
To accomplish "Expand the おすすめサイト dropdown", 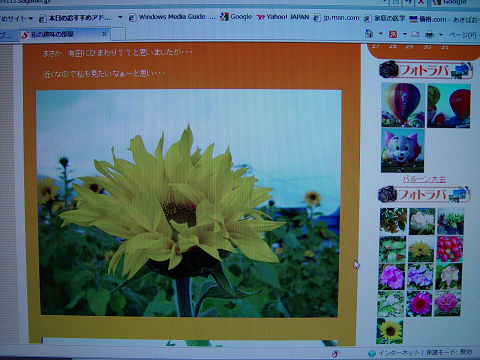I will point(16,19).
